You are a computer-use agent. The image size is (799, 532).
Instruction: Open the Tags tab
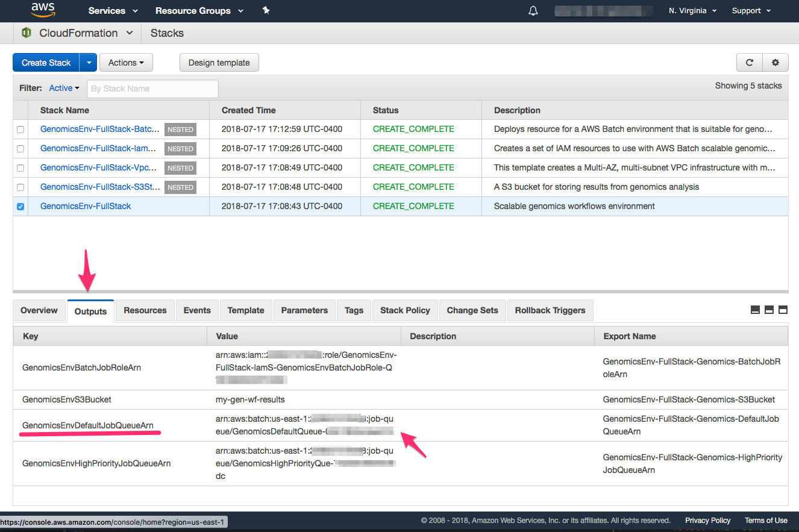pyautogui.click(x=354, y=310)
